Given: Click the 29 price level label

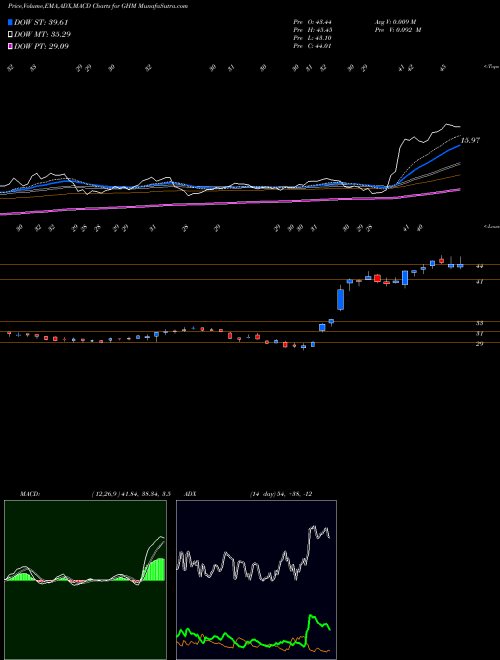Looking at the screenshot, I should point(479,344).
